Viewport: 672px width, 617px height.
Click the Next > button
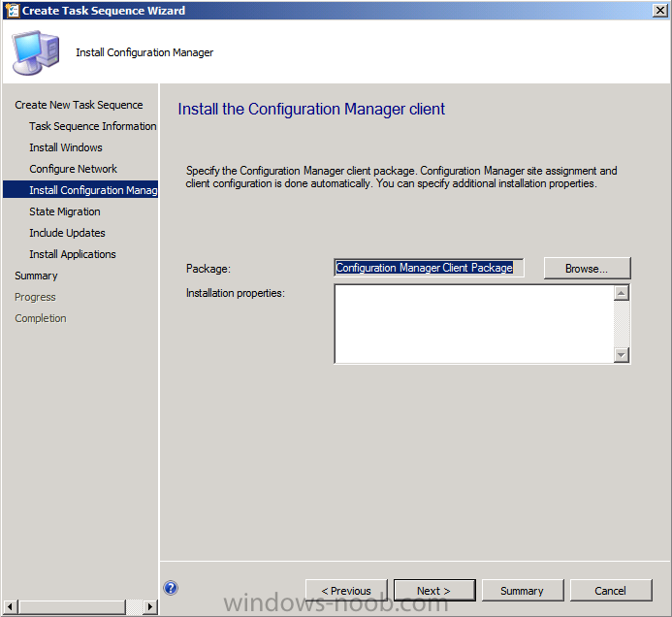point(434,591)
